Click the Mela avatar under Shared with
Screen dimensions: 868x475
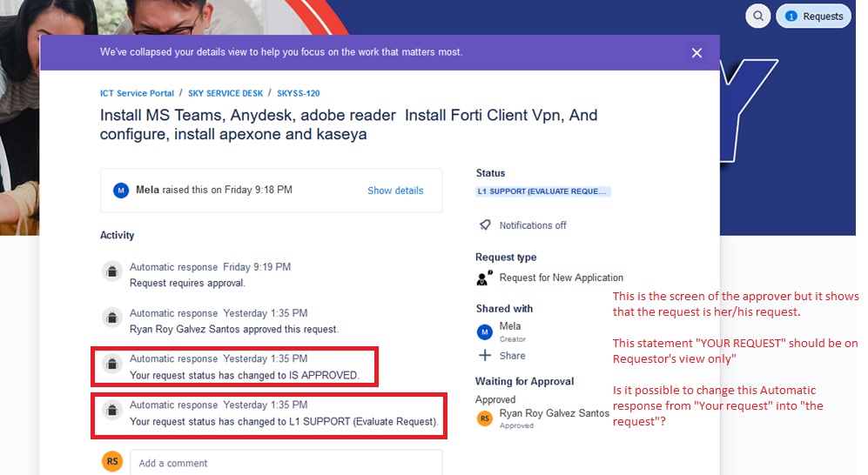point(484,331)
